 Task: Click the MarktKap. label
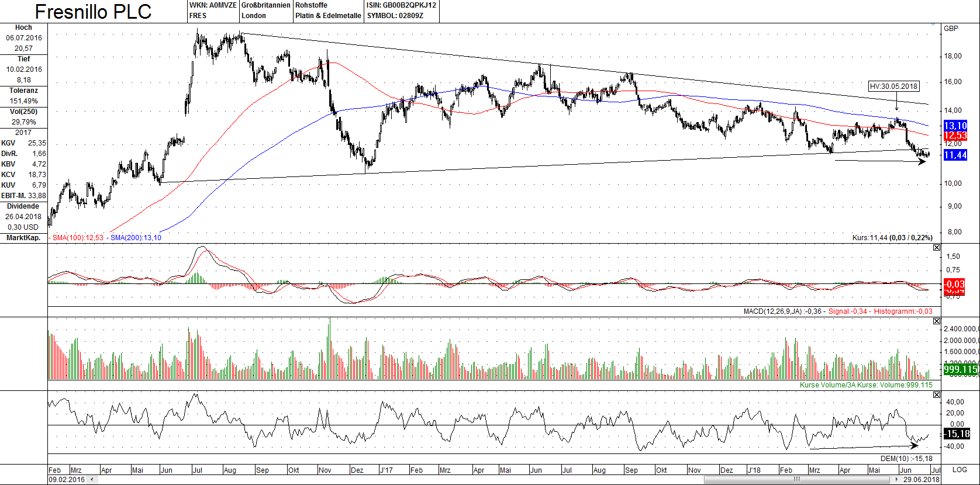tap(23, 238)
